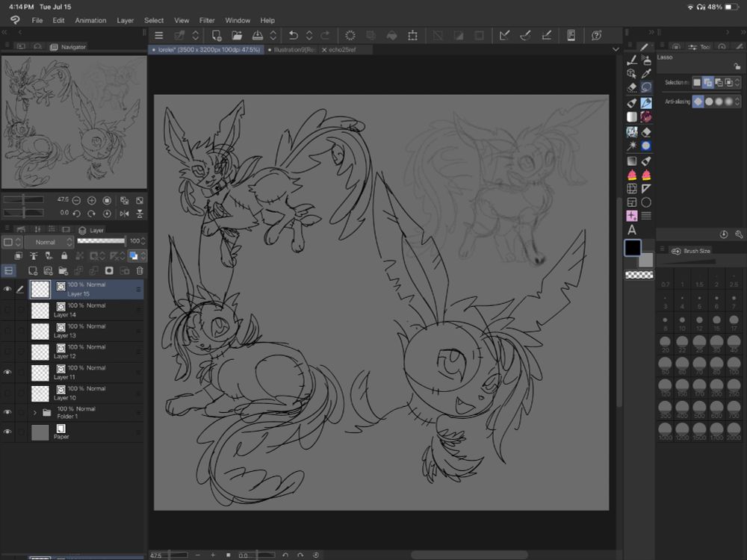
Task: Zoom out on Navigator minus button
Action: point(76,200)
